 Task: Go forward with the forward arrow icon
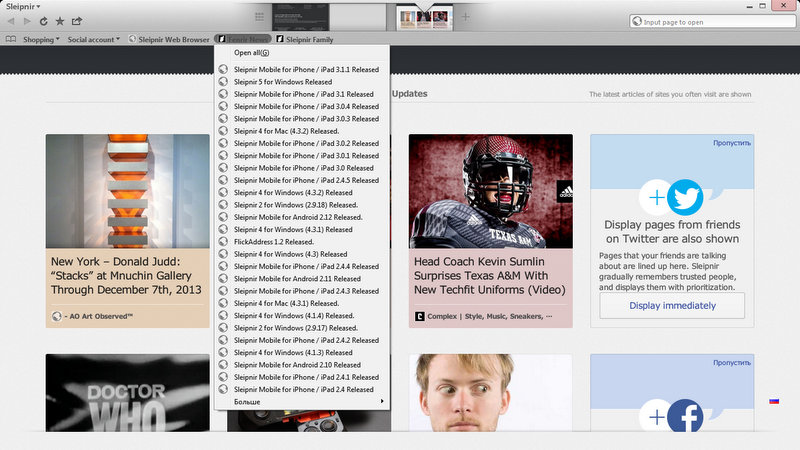27,21
